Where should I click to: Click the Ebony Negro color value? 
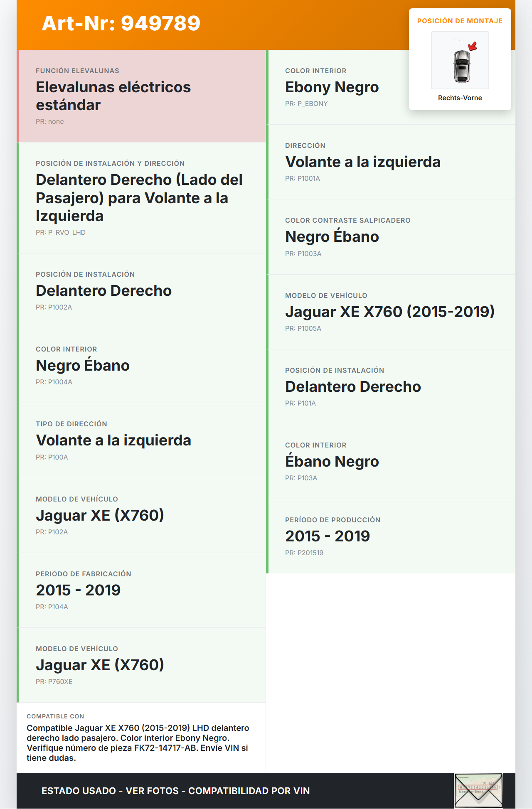click(332, 87)
